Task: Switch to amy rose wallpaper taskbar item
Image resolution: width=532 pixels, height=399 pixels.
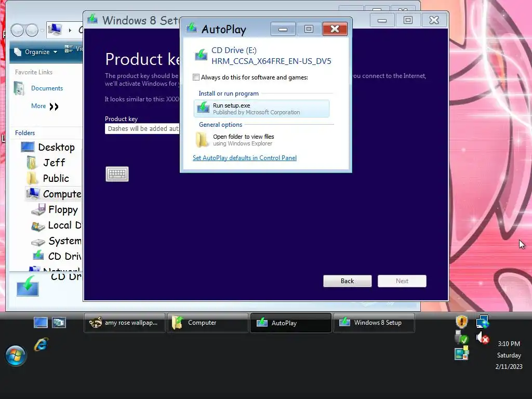Action: pyautogui.click(x=125, y=323)
